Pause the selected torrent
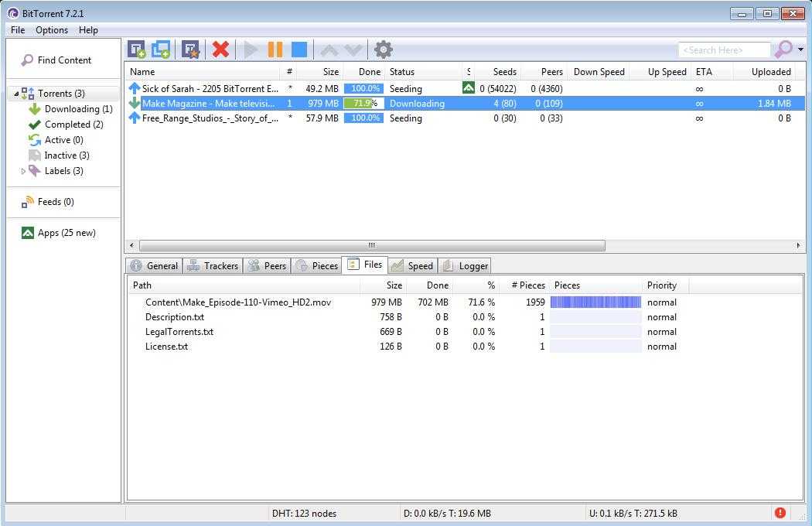Image resolution: width=812 pixels, height=526 pixels. [275, 50]
